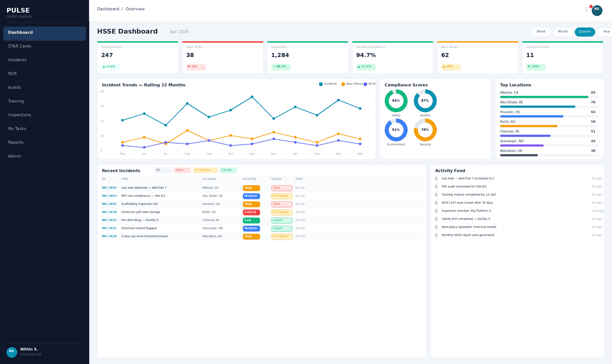
Task: Open STAR Cards in the sidebar
Action: pos(19,46)
